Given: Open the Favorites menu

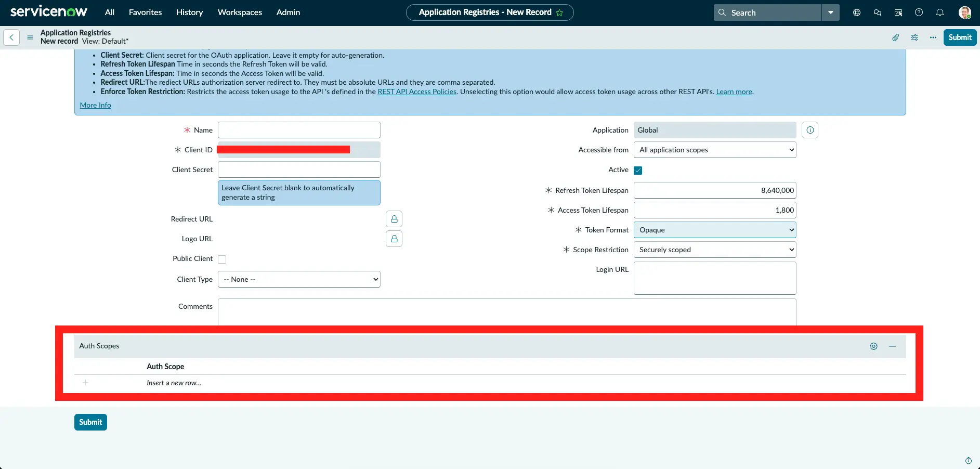Looking at the screenshot, I should tap(145, 12).
